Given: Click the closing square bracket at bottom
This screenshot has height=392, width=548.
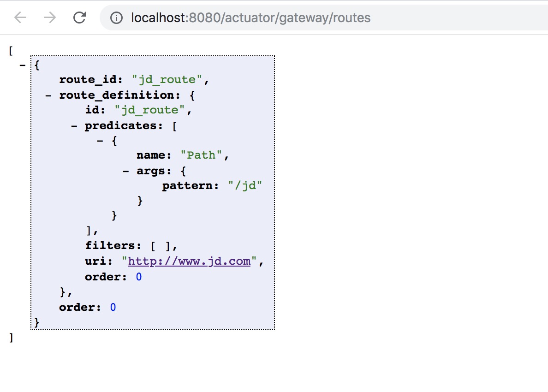Looking at the screenshot, I should point(11,338).
